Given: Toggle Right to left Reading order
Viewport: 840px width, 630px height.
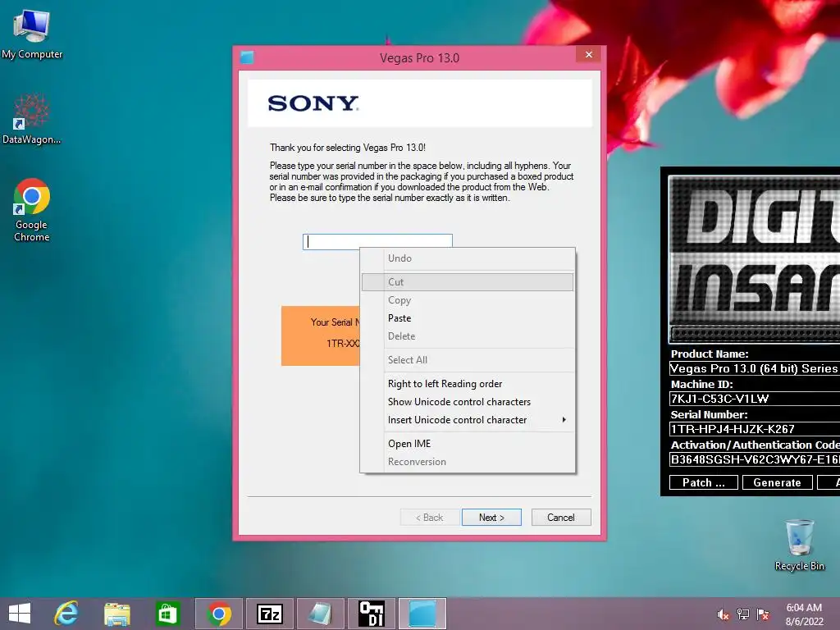Looking at the screenshot, I should click(x=467, y=384).
